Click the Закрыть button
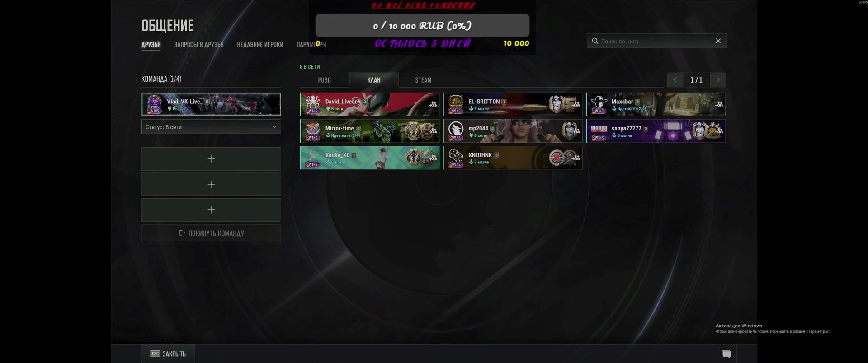 coord(168,354)
